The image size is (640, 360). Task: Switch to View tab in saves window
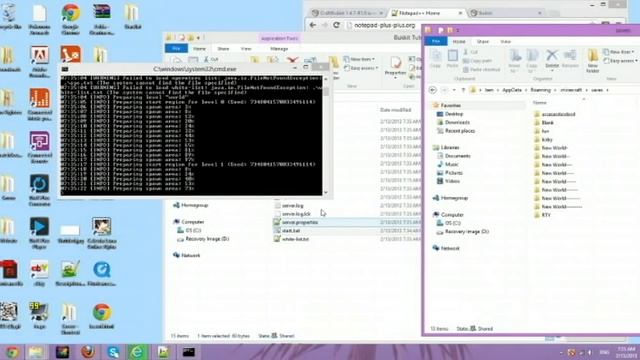coord(505,42)
